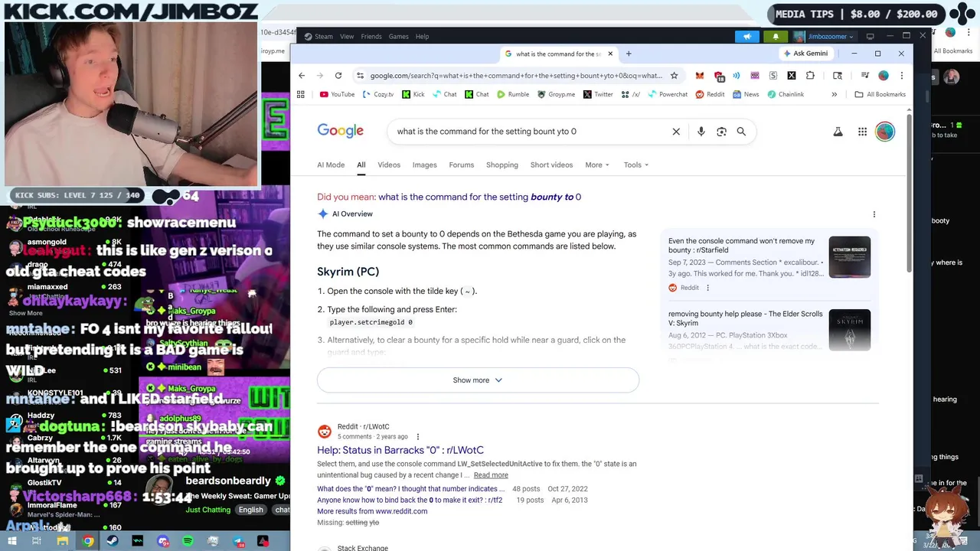The width and height of the screenshot is (980, 551).
Task: Expand AI Overview with Show more
Action: pyautogui.click(x=478, y=380)
